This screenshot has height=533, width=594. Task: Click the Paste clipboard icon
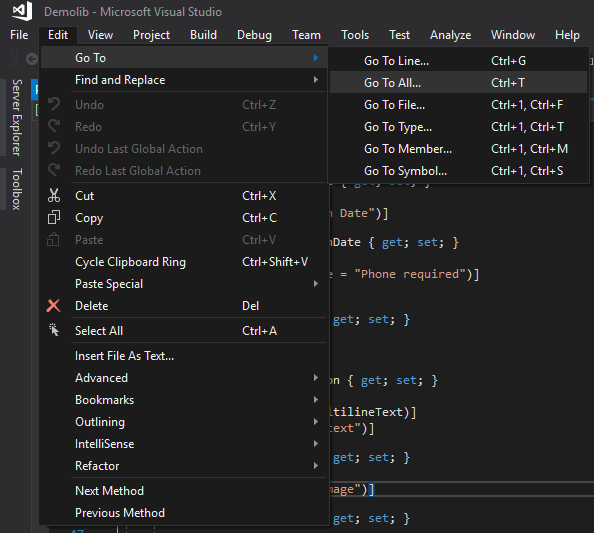coord(53,239)
